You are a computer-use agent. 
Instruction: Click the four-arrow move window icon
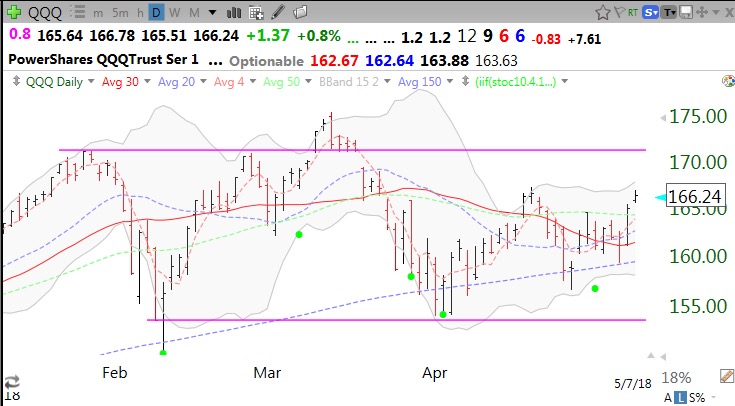[702, 12]
